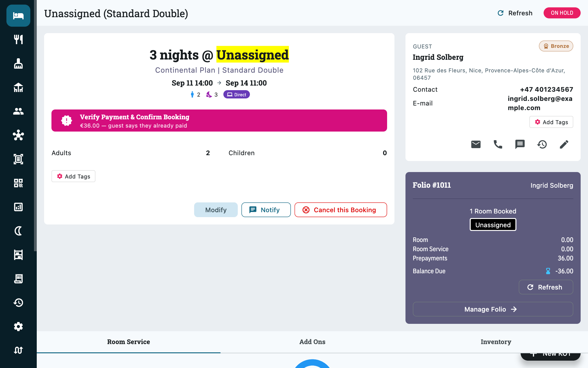Click Cancel this Booking
Image resolution: width=588 pixels, height=368 pixels.
pos(341,210)
